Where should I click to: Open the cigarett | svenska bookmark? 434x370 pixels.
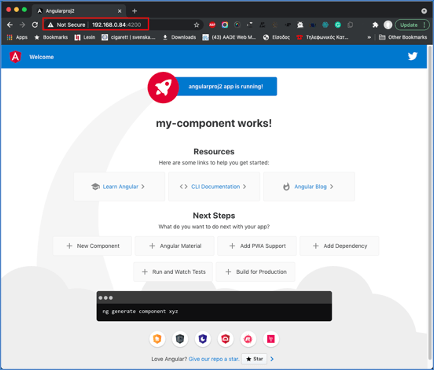(128, 37)
